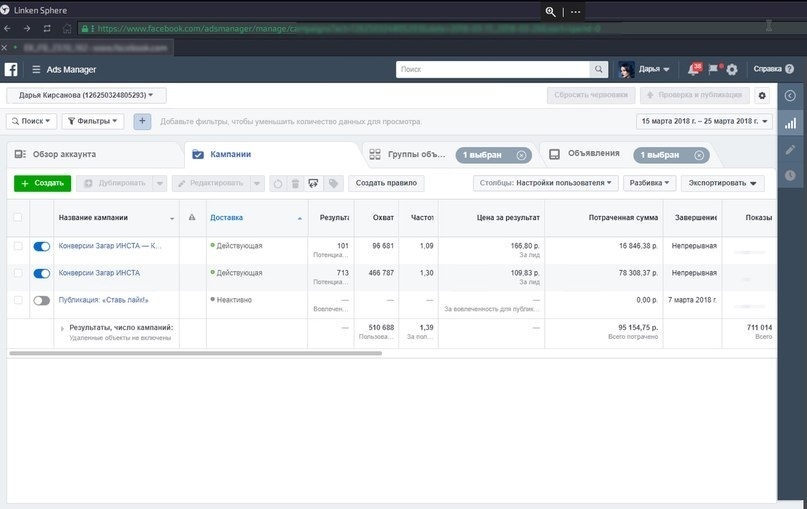Image resolution: width=807 pixels, height=509 pixels.
Task: Click the Поиск search input in header
Action: point(493,69)
